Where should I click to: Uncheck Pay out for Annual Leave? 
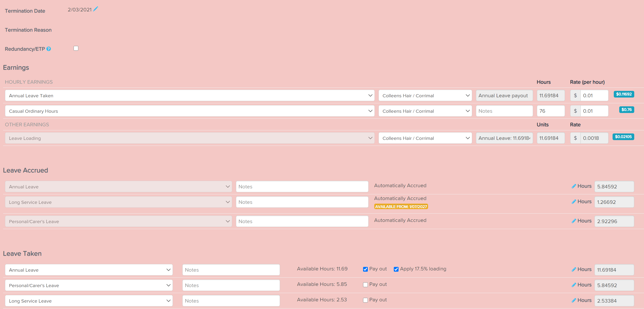pyautogui.click(x=365, y=269)
